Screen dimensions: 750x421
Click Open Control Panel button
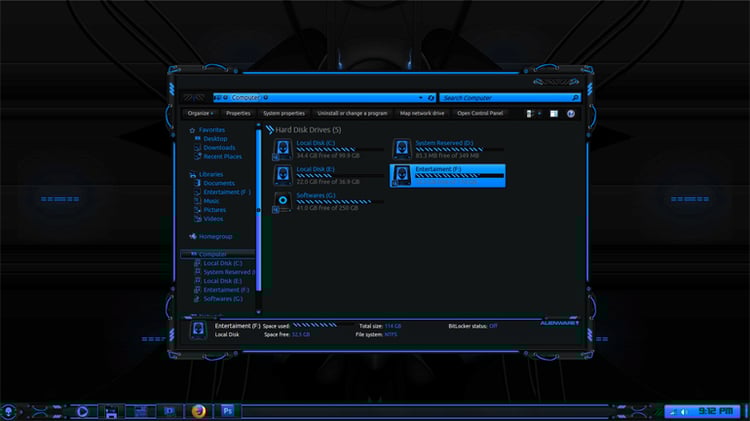(480, 113)
